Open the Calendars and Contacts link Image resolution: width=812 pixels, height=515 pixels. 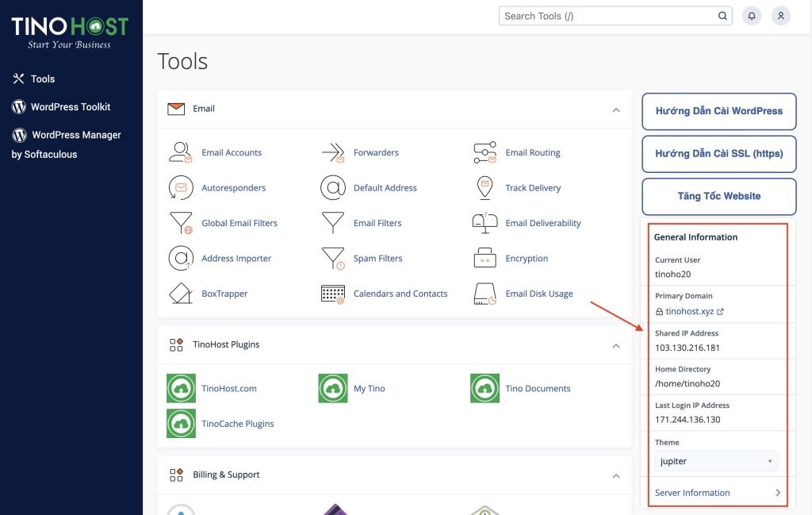click(400, 294)
